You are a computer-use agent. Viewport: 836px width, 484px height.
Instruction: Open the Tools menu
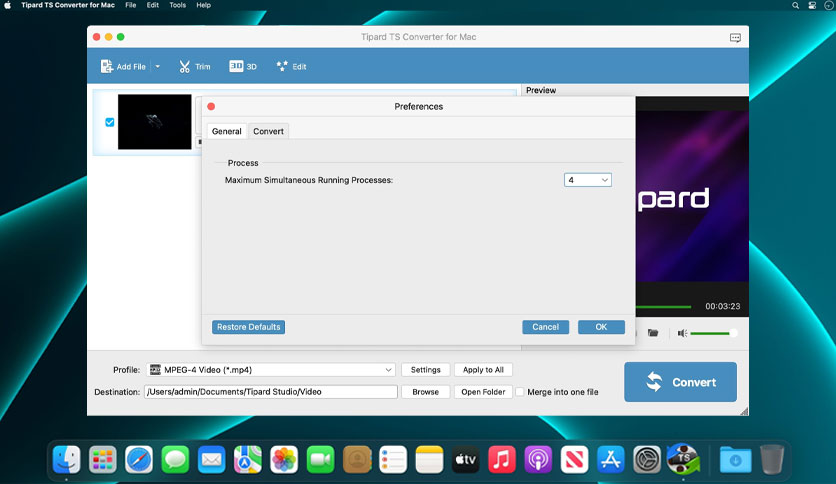click(178, 5)
